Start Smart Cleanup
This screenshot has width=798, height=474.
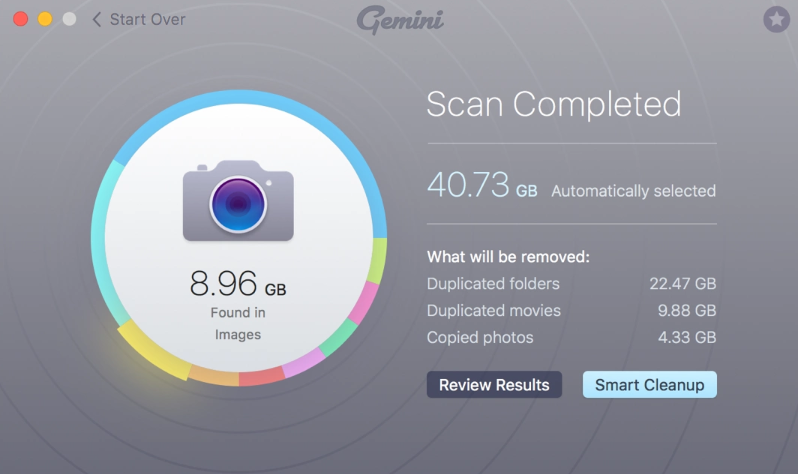point(649,385)
